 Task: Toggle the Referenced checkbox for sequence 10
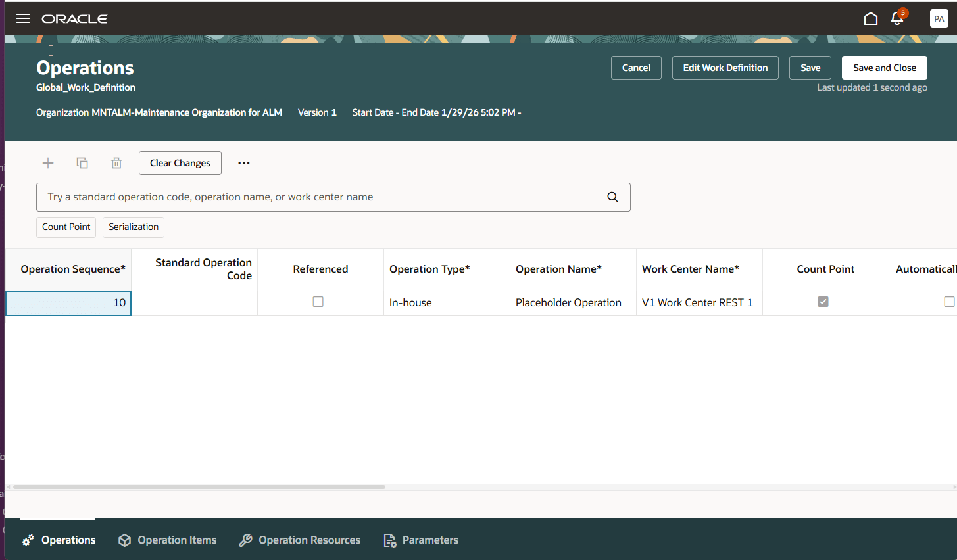click(x=318, y=301)
